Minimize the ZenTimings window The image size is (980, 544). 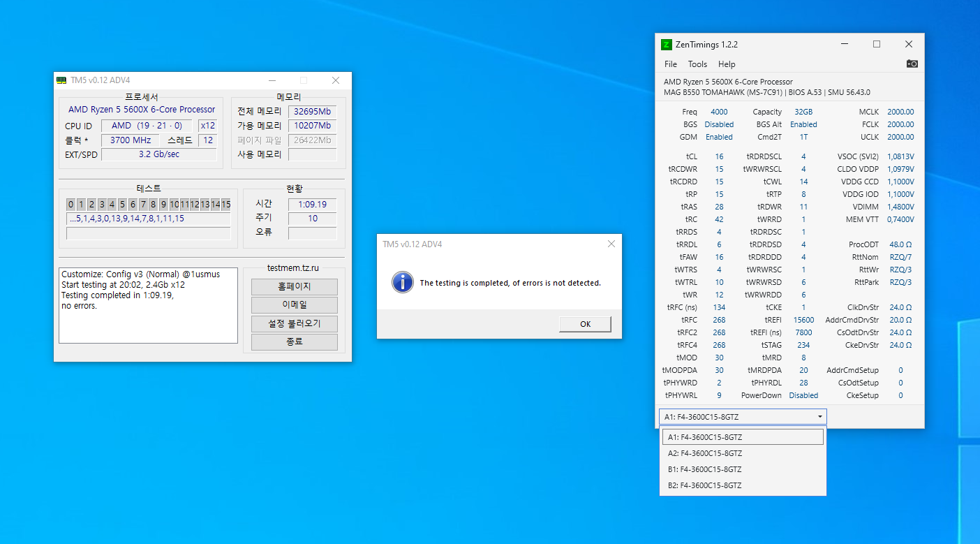(844, 44)
